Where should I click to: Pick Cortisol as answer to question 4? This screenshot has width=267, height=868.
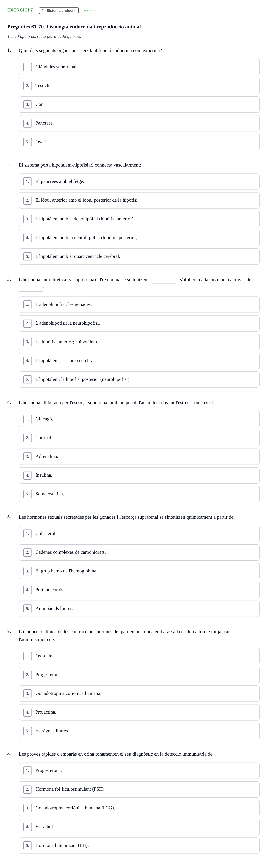[139, 438]
